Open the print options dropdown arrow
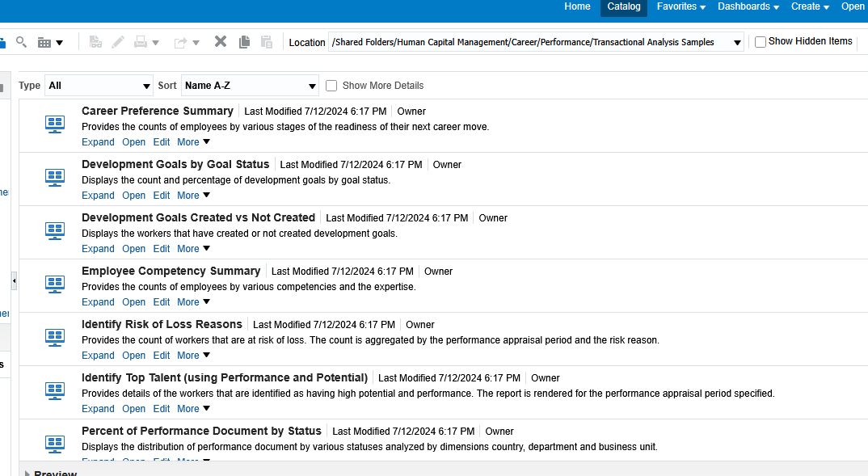The height and width of the screenshot is (476, 868). (x=155, y=43)
